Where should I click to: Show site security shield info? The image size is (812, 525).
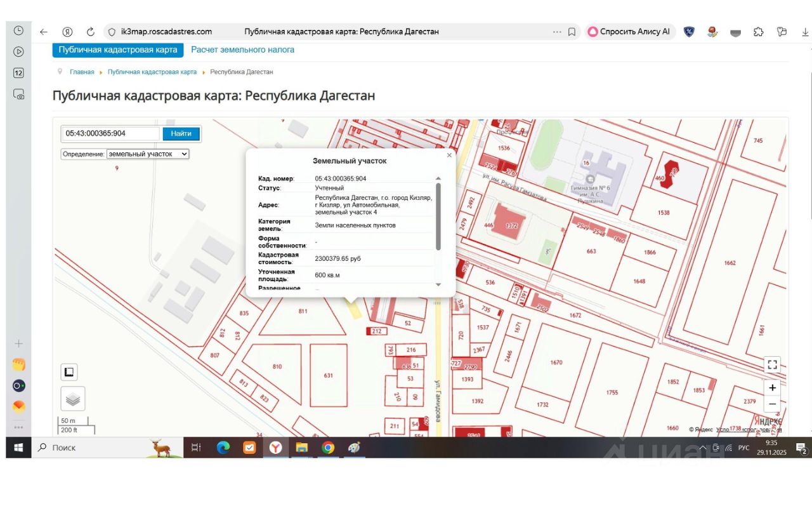pos(112,32)
